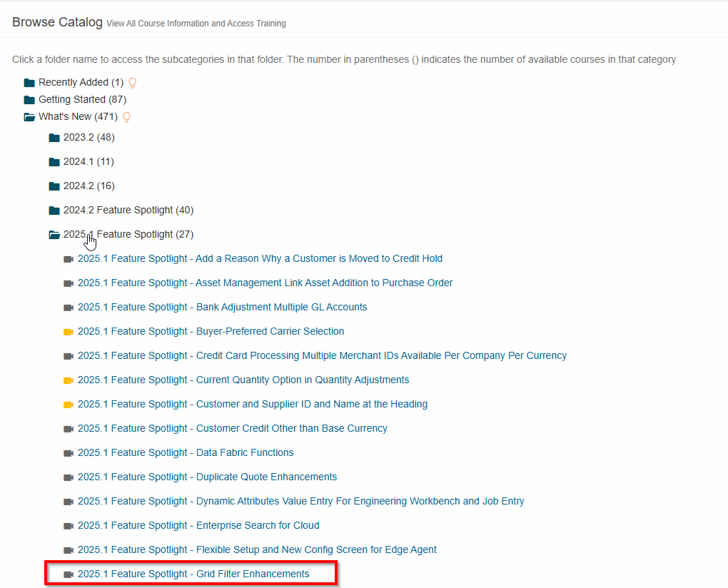Click video icon for Bank Adjustment Multiple GL

click(69, 308)
